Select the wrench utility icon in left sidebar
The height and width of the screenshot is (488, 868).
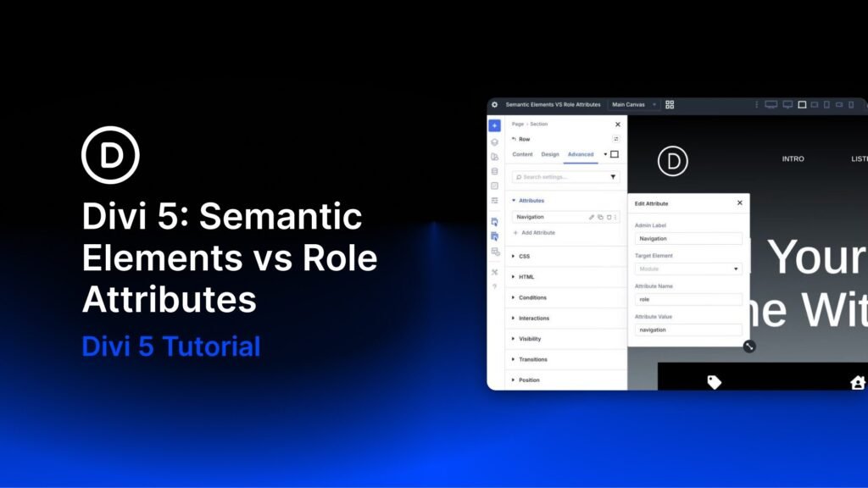[494, 272]
